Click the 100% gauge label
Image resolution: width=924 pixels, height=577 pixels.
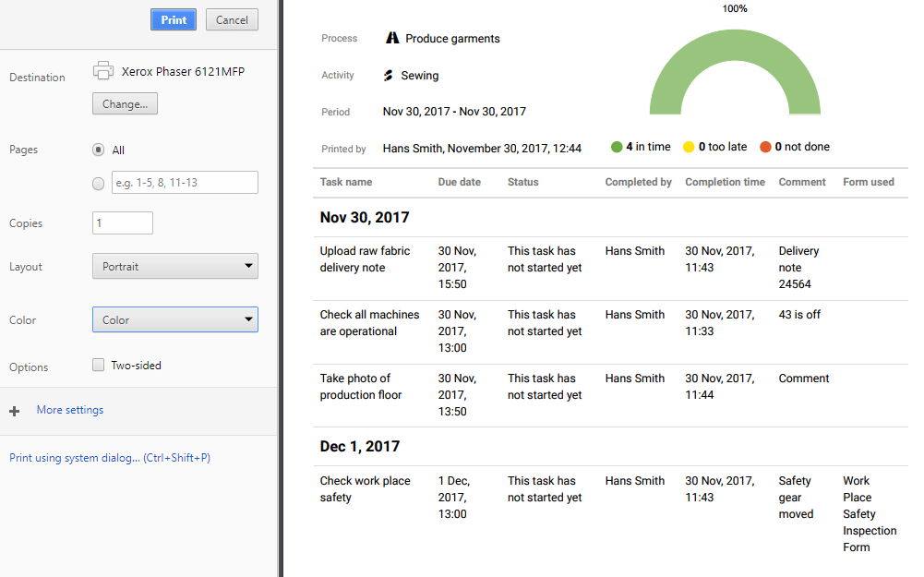point(735,8)
